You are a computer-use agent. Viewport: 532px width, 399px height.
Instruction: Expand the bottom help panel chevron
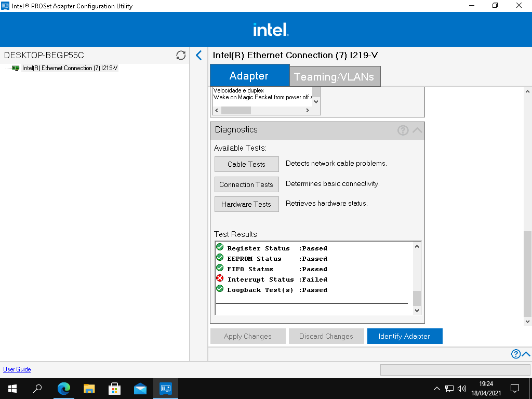526,354
